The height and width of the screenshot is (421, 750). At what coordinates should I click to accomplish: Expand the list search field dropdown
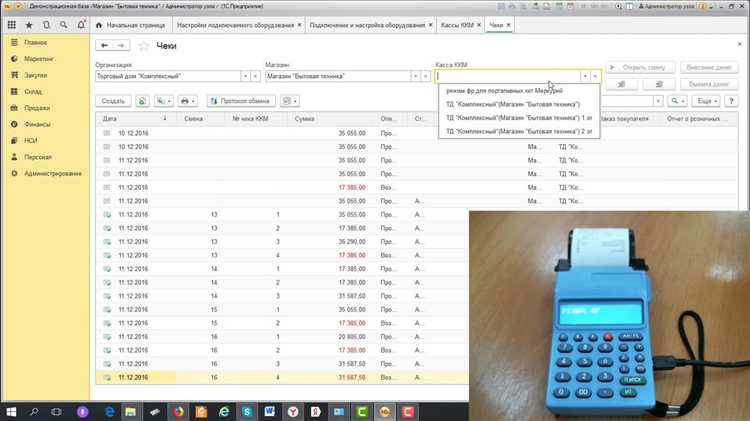pyautogui.click(x=658, y=101)
